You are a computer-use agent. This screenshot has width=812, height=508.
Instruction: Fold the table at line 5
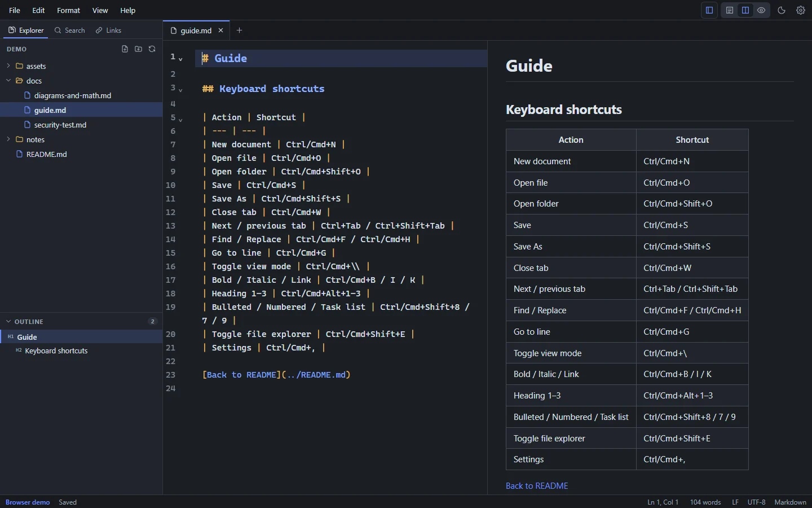(180, 120)
